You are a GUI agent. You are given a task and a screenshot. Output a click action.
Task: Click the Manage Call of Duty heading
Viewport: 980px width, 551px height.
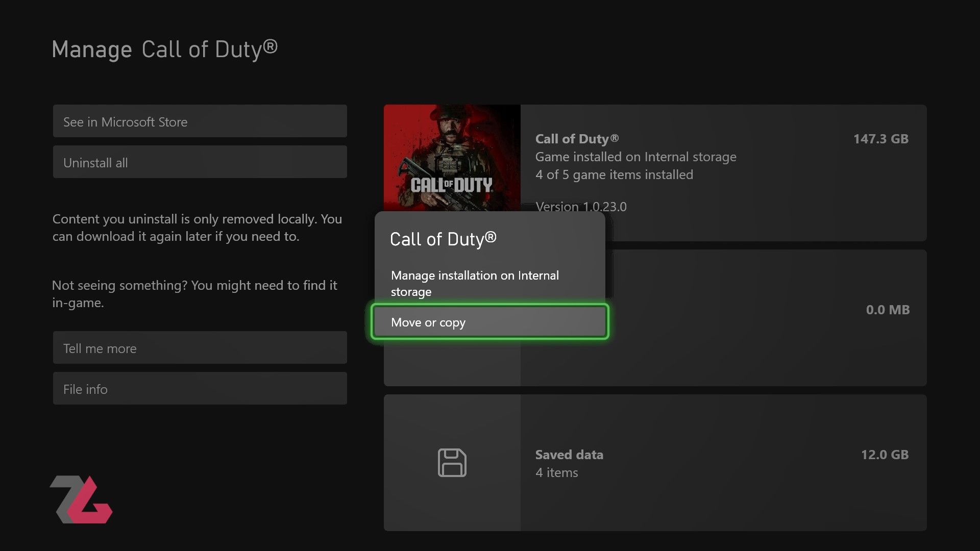[x=164, y=49]
